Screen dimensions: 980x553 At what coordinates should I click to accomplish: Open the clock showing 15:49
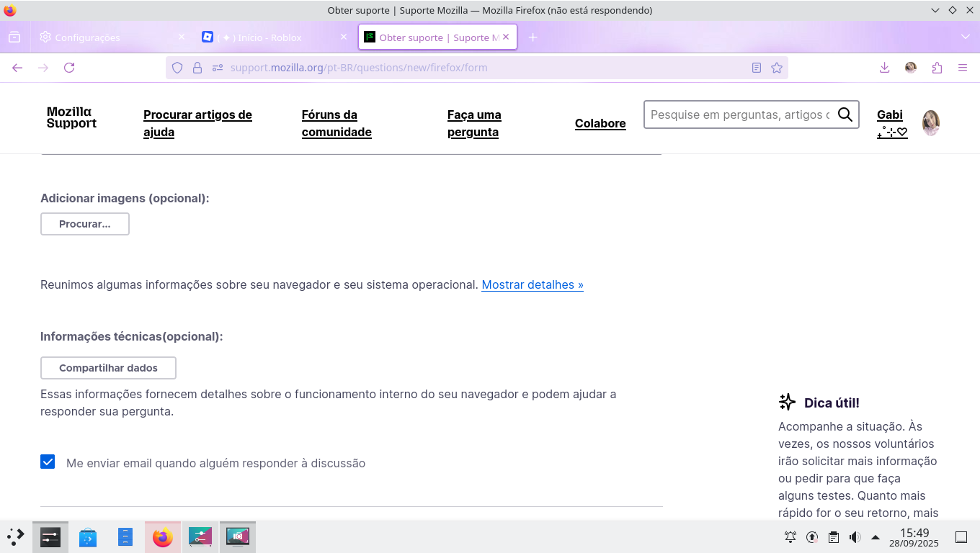click(x=914, y=537)
